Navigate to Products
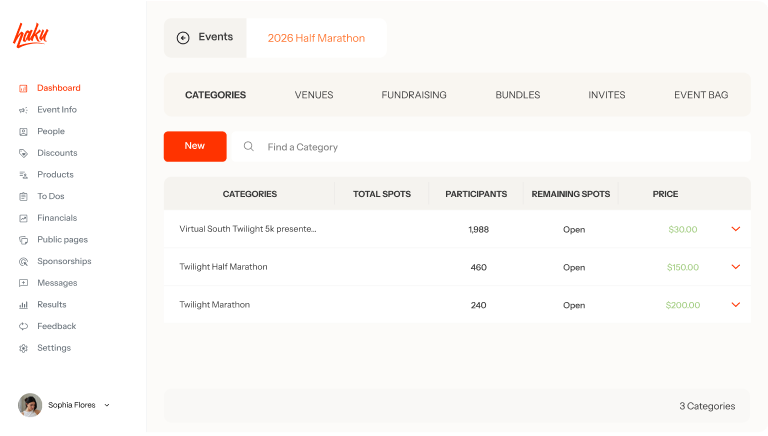The width and height of the screenshot is (768, 436). [55, 174]
